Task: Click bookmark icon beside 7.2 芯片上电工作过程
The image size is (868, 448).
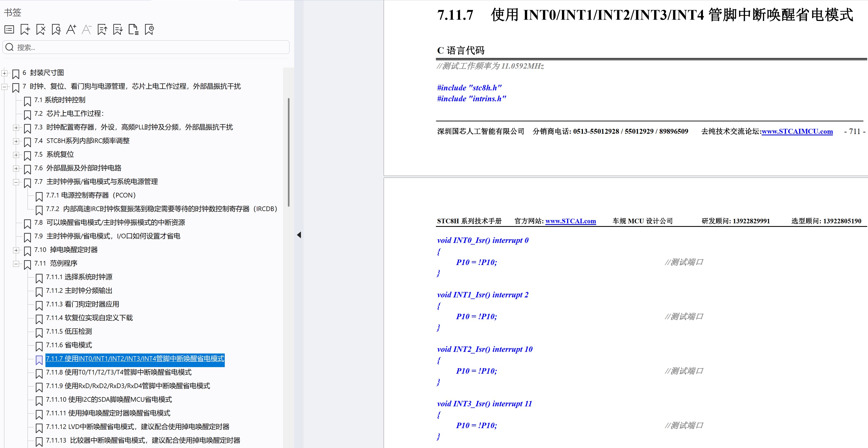Action: pyautogui.click(x=27, y=114)
